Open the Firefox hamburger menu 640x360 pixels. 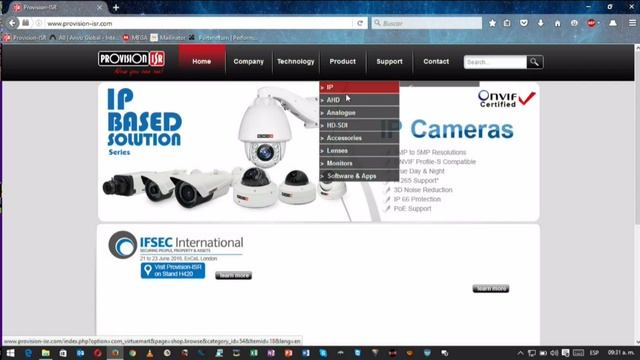632,23
